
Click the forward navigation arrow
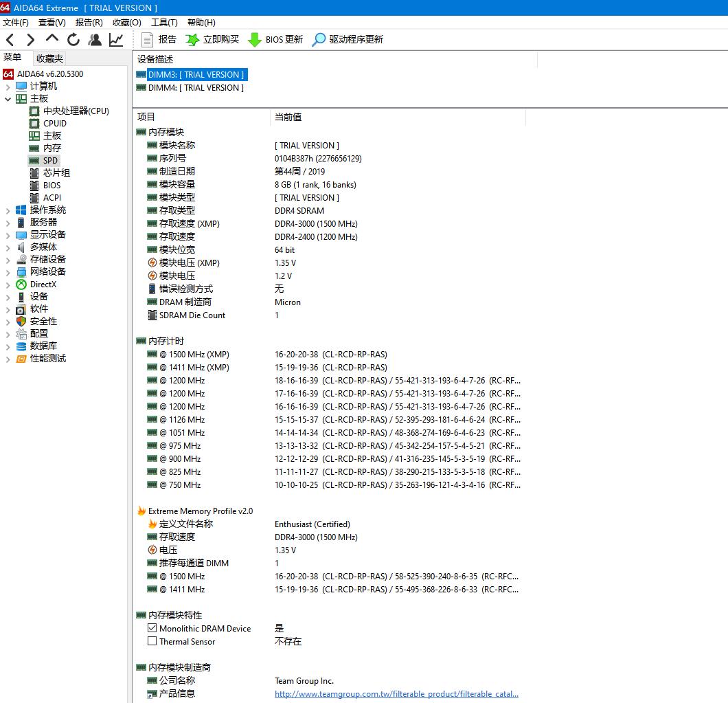[x=30, y=40]
